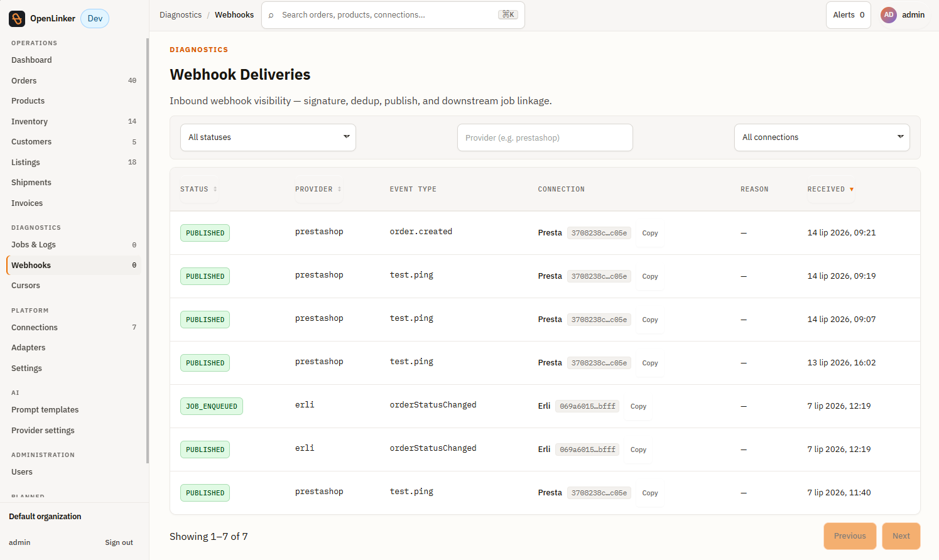This screenshot has height=560, width=939.
Task: Click Sign out link
Action: [x=119, y=542]
